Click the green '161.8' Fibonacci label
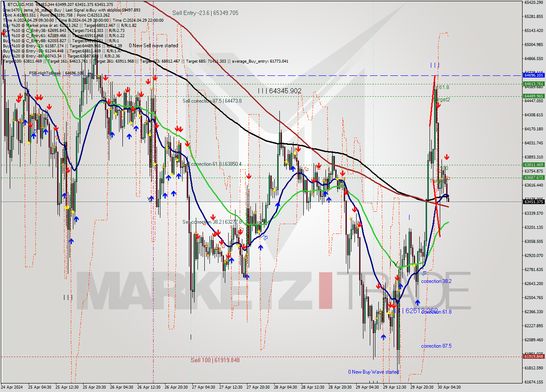The width and height of the screenshot is (546, 392). [443, 87]
